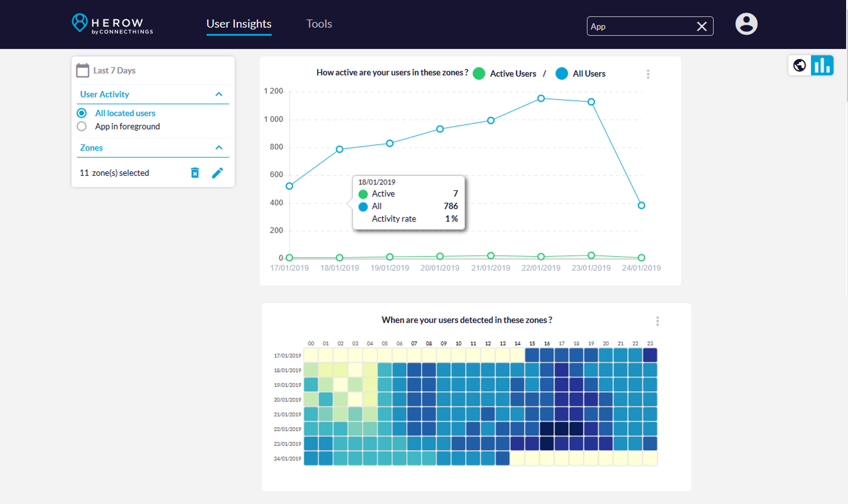Click the 22/01/2019 All Users data point
Image resolution: width=848 pixels, height=504 pixels.
click(541, 99)
